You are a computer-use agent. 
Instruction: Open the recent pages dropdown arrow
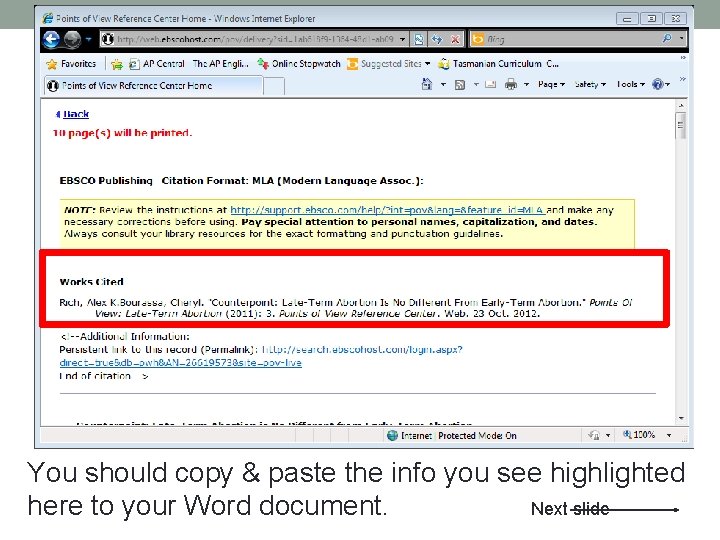pos(88,39)
